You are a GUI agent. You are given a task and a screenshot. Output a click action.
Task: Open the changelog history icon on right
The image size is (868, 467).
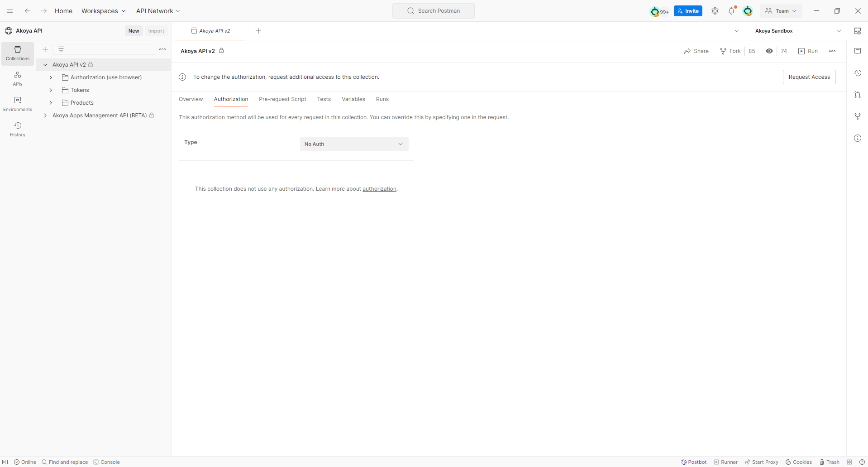tap(858, 73)
